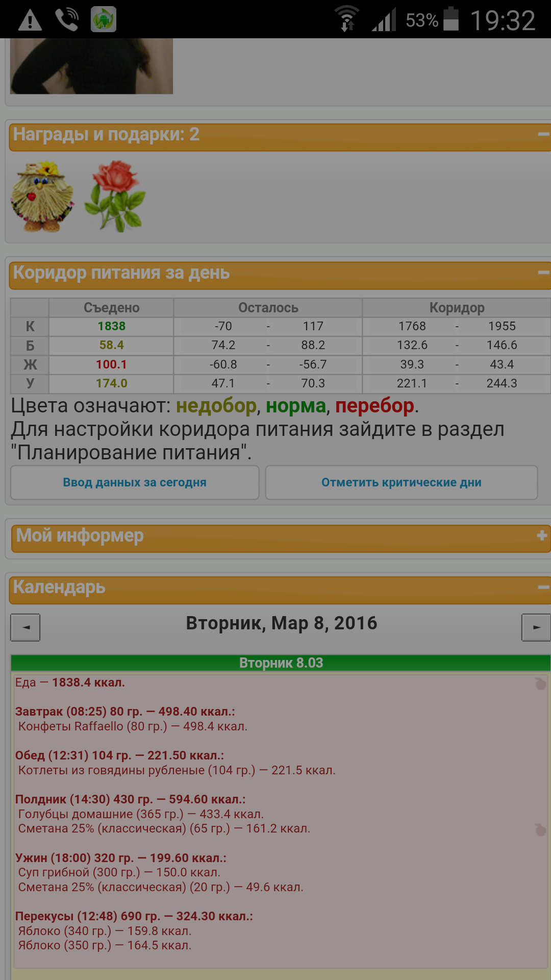Open the warning notification icon in status bar
Image resolution: width=551 pixels, height=980 pixels.
click(x=30, y=20)
